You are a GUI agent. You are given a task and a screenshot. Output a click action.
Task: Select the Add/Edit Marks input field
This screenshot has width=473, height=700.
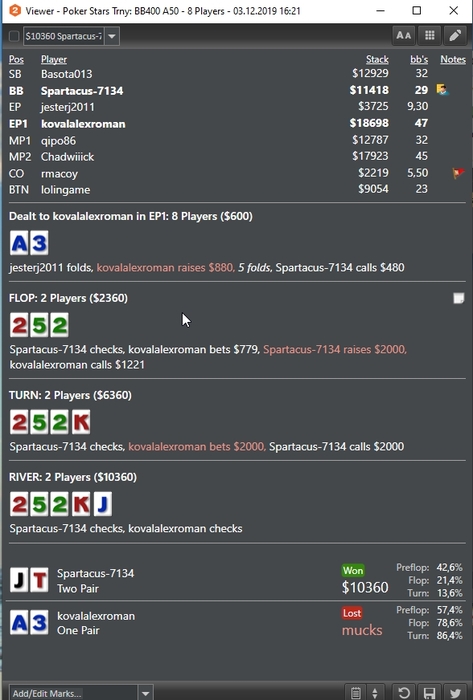[73, 693]
